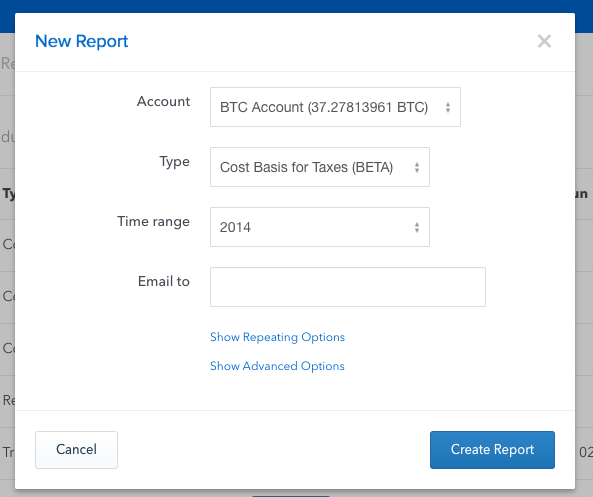Open the Cost Basis for Taxes dropdown

(x=320, y=167)
